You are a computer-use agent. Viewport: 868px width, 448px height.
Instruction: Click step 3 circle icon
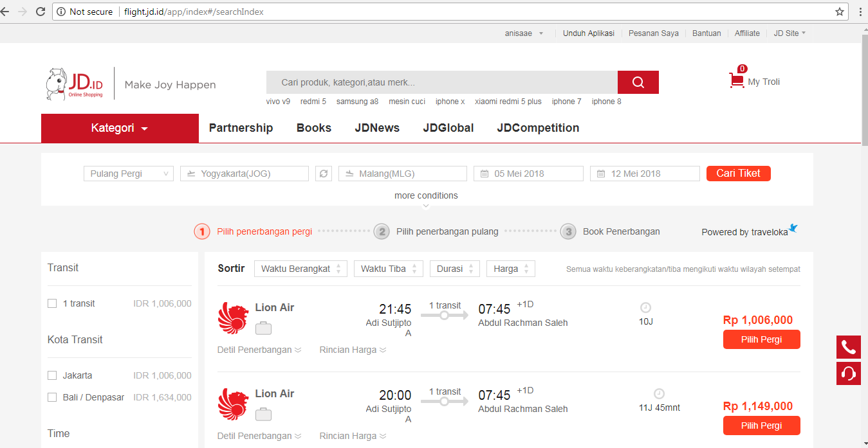click(x=568, y=231)
